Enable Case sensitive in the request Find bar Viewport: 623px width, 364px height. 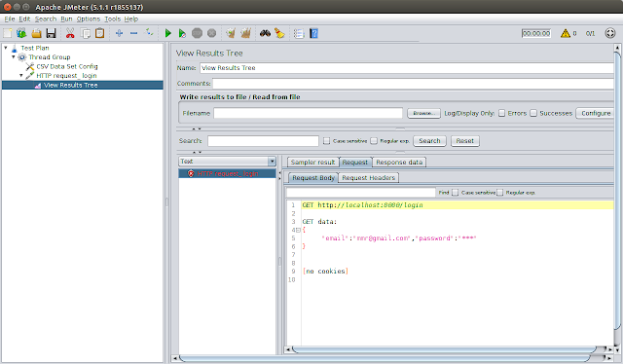point(455,193)
